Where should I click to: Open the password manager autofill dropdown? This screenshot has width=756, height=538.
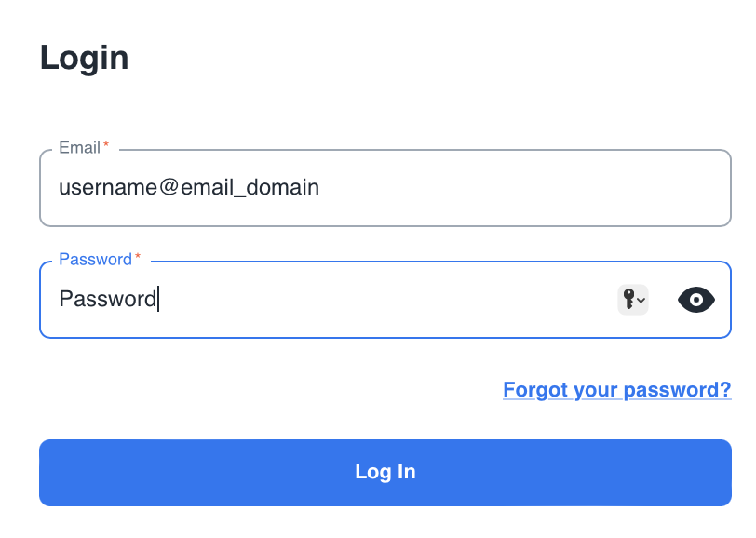[x=633, y=300]
